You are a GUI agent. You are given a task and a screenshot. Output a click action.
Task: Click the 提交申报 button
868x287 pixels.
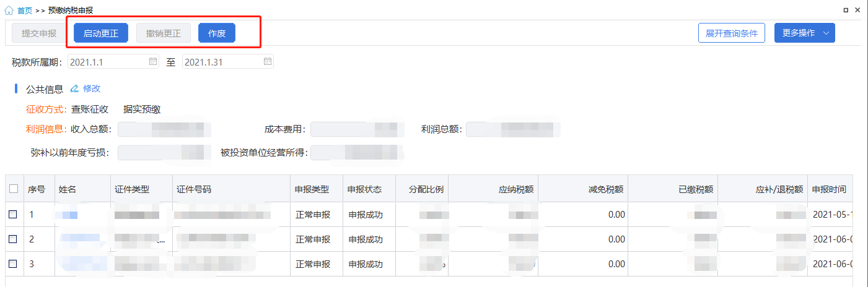[39, 33]
